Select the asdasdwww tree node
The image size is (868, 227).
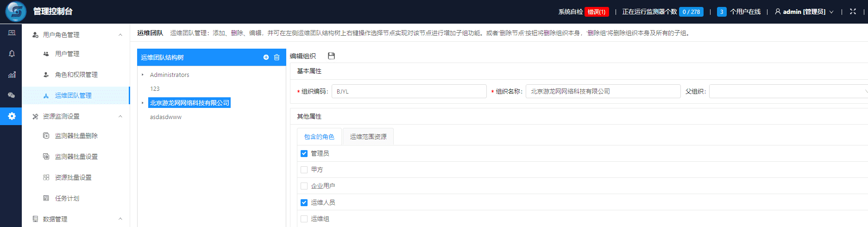(x=166, y=117)
